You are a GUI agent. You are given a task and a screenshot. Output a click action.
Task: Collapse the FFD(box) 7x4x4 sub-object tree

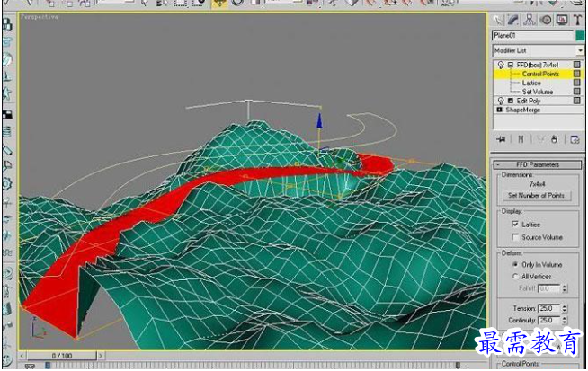[x=511, y=66]
